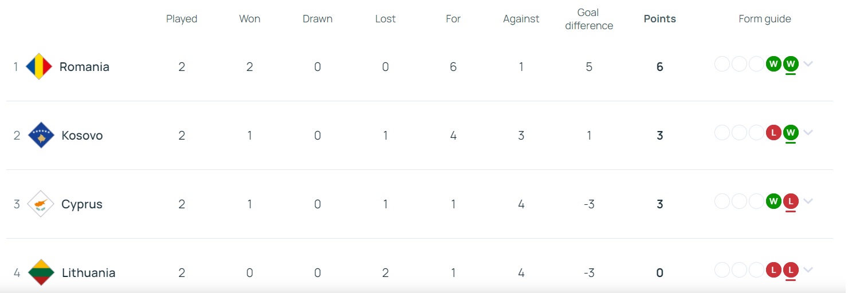The width and height of the screenshot is (868, 293).
Task: Click the Cyprus flag icon
Action: tap(41, 204)
